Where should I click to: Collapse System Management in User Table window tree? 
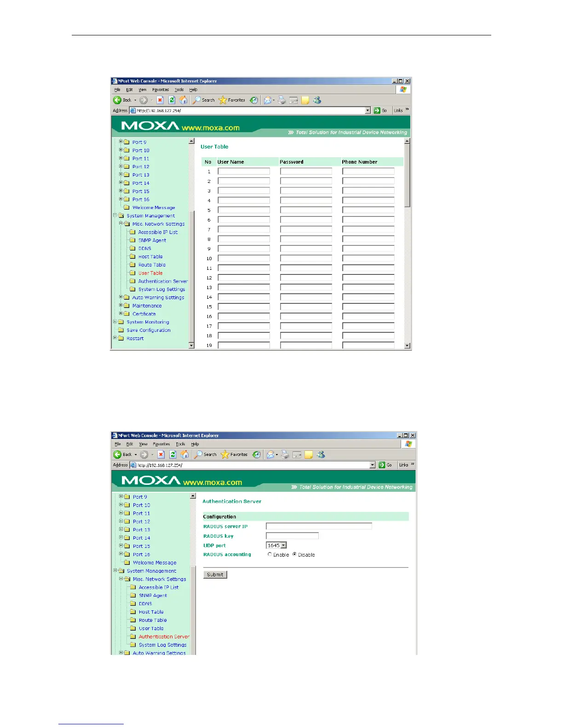tap(115, 215)
